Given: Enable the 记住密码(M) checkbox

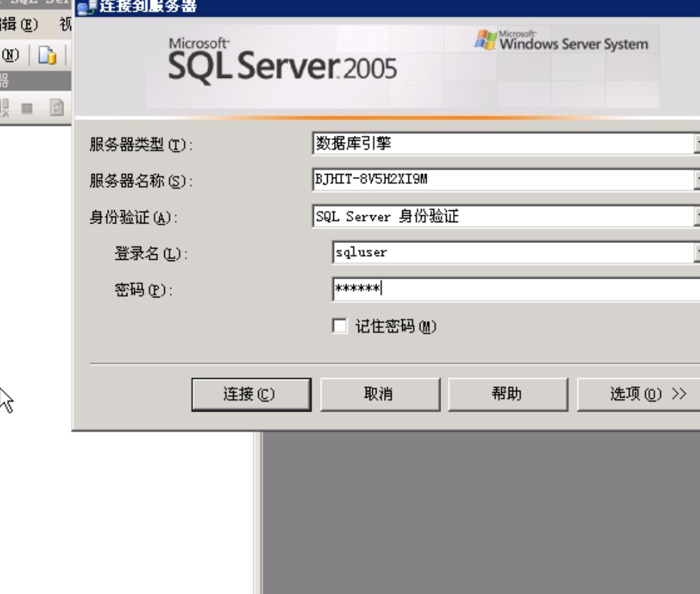Looking at the screenshot, I should click(340, 326).
